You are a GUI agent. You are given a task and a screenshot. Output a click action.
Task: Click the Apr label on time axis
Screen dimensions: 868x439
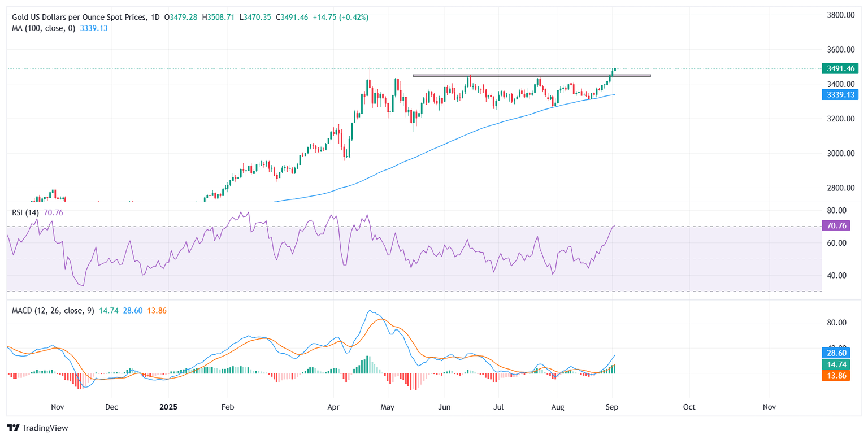(333, 407)
